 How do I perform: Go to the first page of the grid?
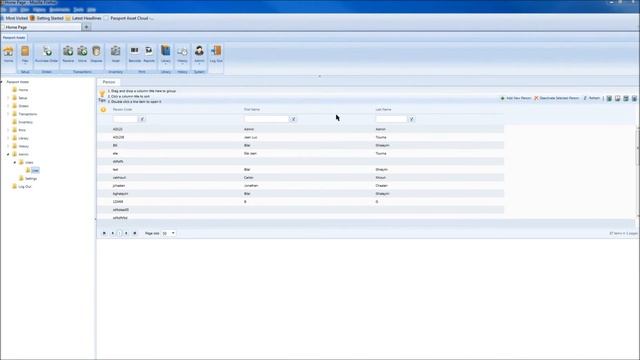point(104,233)
